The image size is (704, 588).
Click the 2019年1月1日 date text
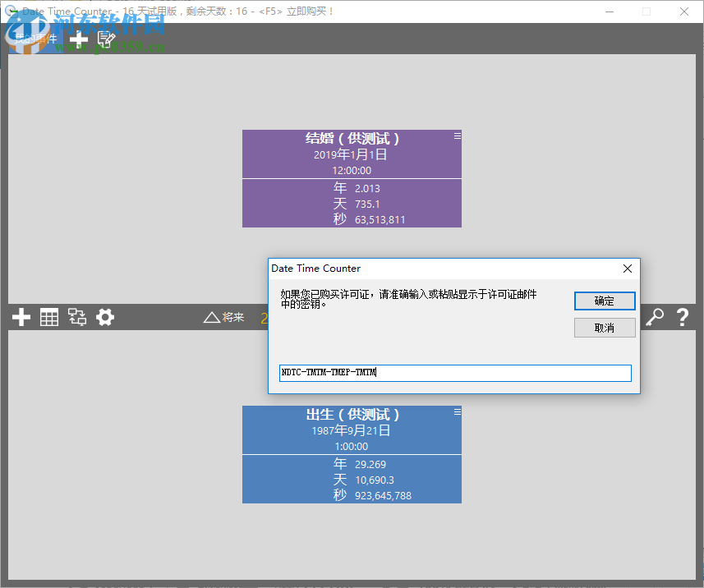(x=351, y=155)
